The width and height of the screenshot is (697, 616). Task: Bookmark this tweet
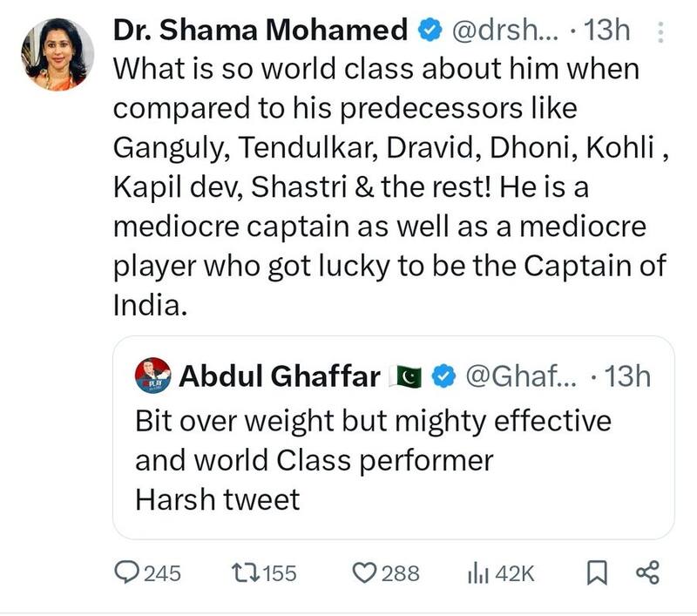tap(596, 572)
